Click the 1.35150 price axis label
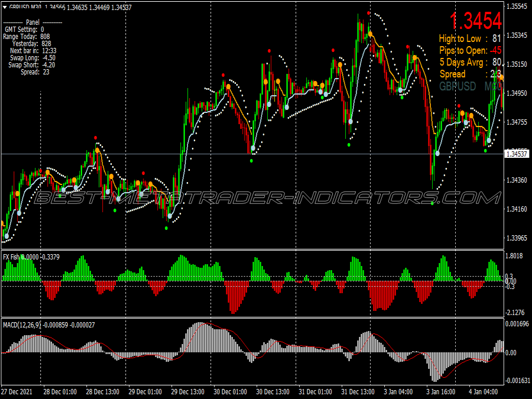Viewport: 532px width, 399px height. pos(517,64)
